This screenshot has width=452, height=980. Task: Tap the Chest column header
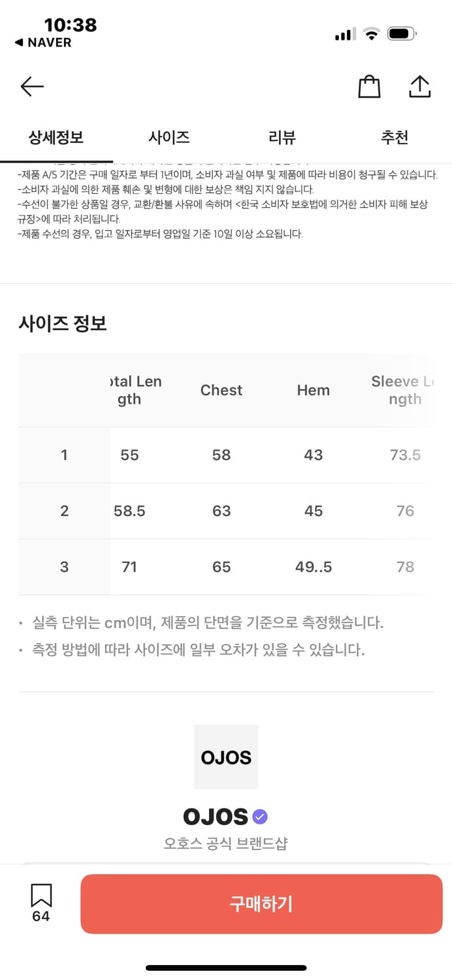pyautogui.click(x=221, y=390)
